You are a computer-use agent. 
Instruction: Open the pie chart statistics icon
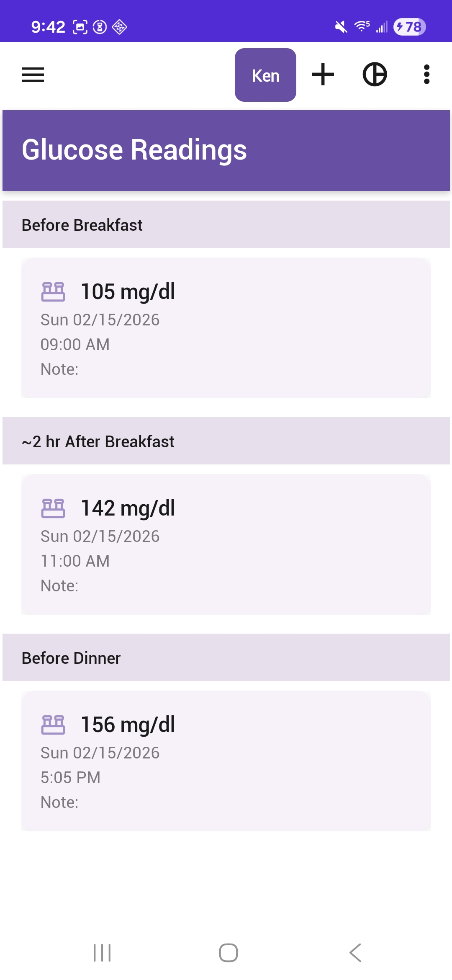(x=375, y=75)
